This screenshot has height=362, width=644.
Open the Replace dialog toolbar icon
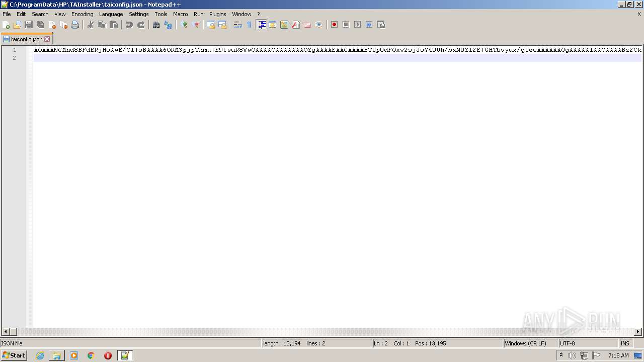tap(168, 25)
